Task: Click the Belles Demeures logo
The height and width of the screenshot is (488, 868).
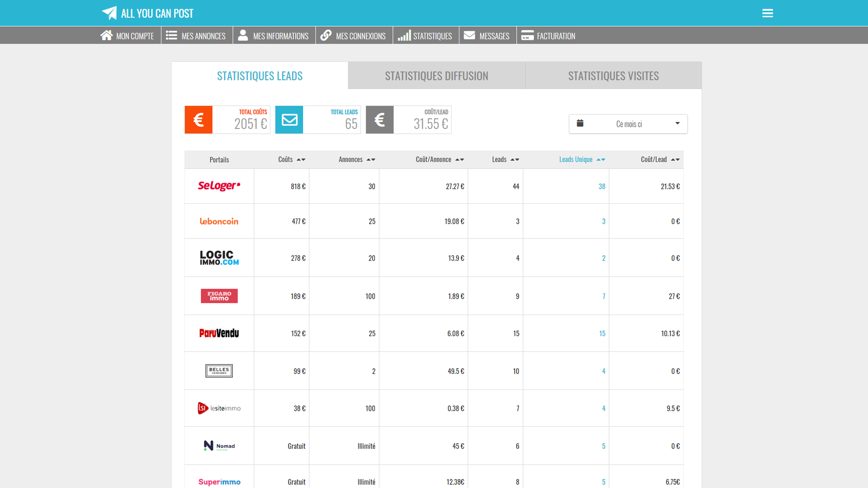Action: coord(219,371)
